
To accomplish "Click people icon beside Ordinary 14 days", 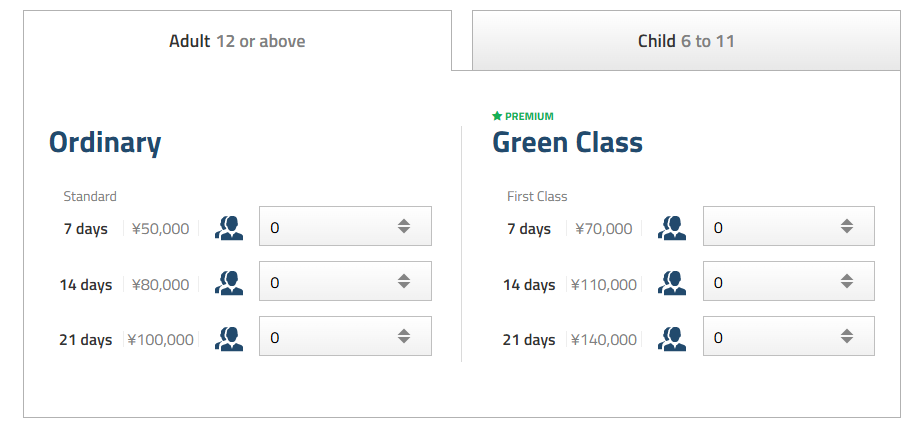I will (229, 283).
